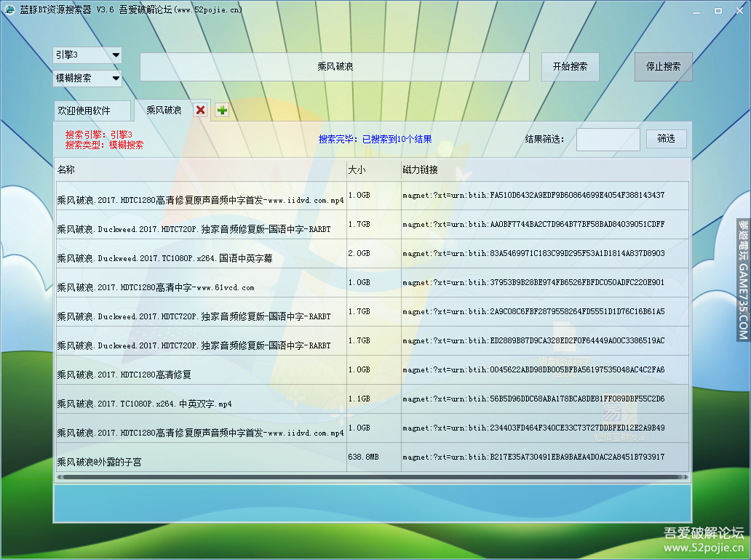Minimize the 蓝豚BT资源搜索器 window
751x560 pixels.
coord(696,10)
